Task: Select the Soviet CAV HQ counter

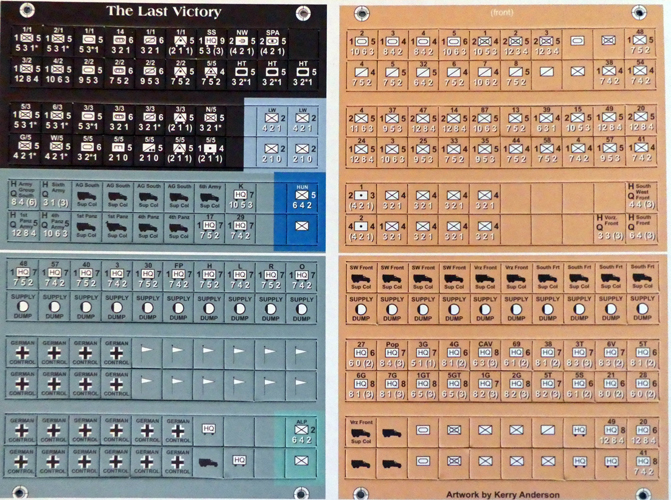Action: (x=485, y=355)
